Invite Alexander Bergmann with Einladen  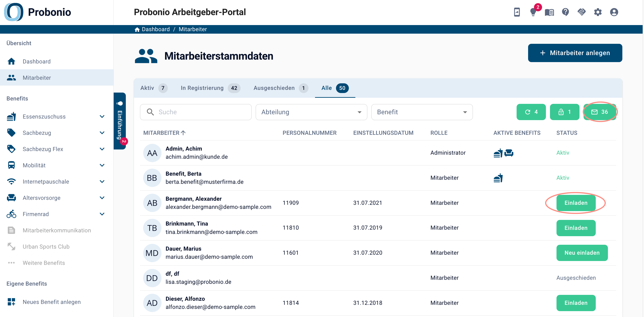click(x=576, y=203)
